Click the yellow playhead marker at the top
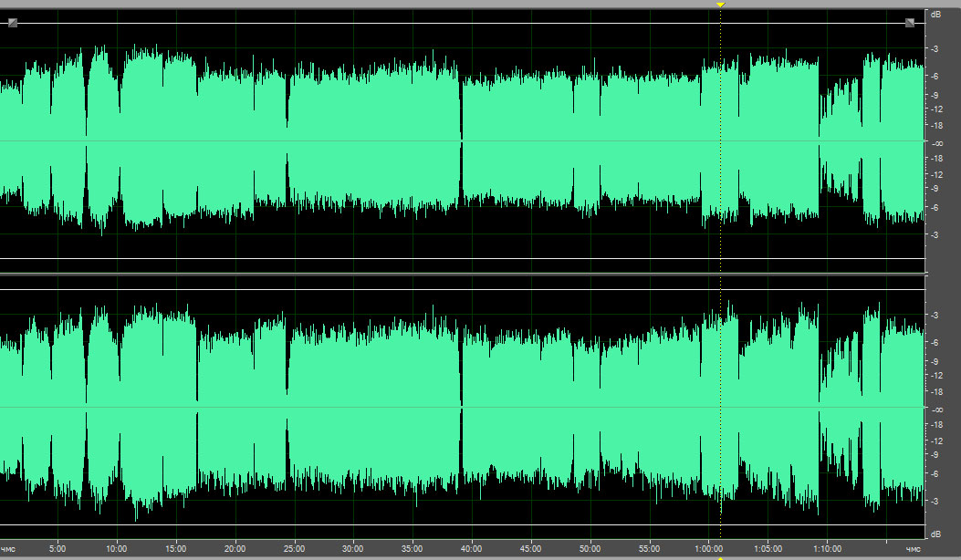961x560 pixels. click(720, 5)
